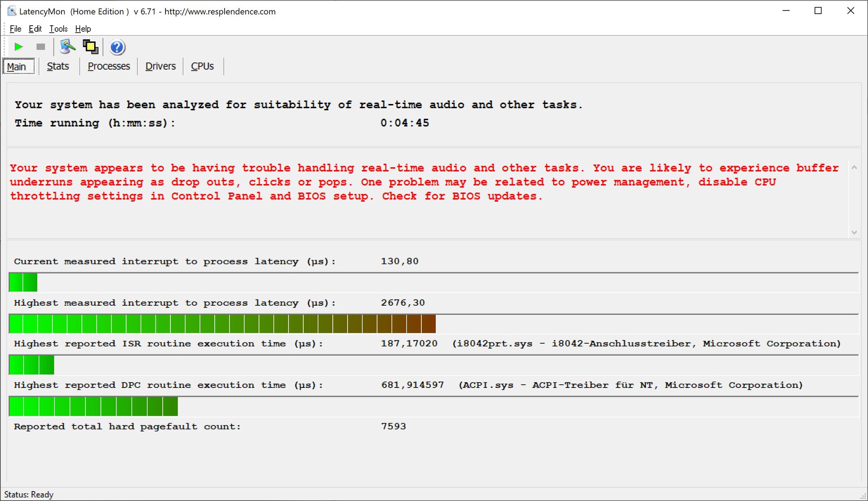
Task: Switch to the Processes tab
Action: 108,66
